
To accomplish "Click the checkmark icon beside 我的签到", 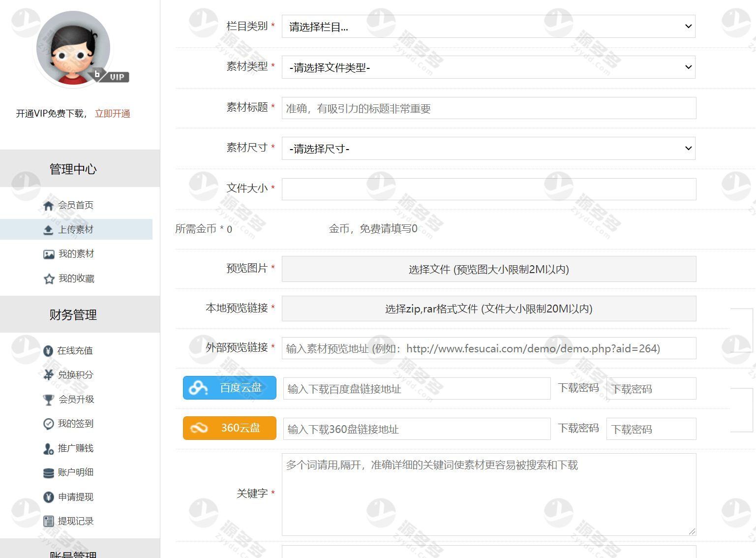I will [48, 424].
